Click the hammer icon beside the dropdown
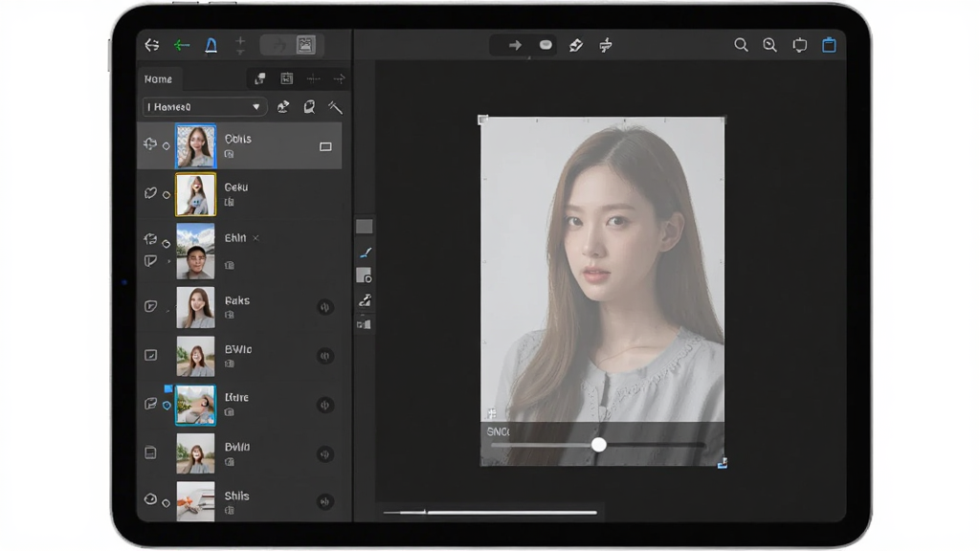Screen dimensions: 980x551 tap(335, 107)
